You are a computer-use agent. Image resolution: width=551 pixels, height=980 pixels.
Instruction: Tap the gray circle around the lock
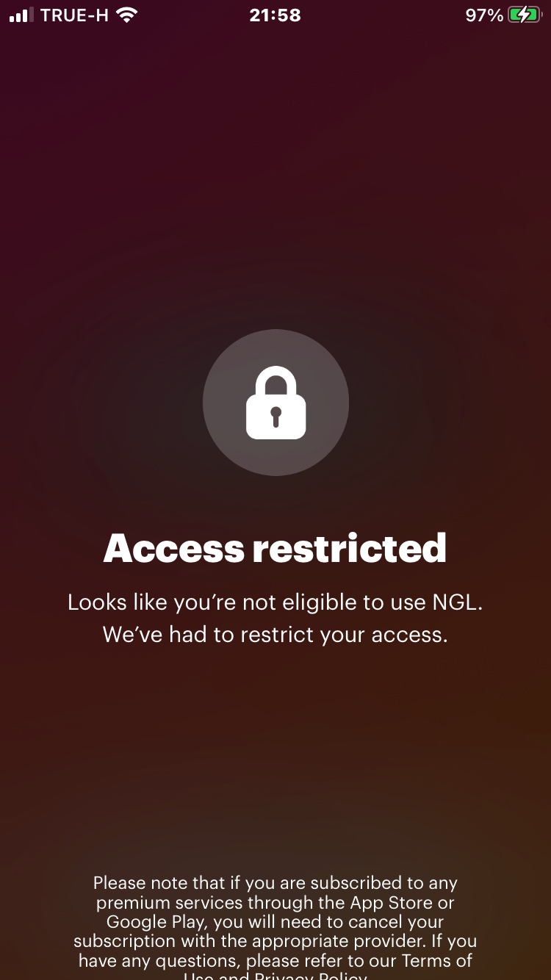[x=275, y=403]
